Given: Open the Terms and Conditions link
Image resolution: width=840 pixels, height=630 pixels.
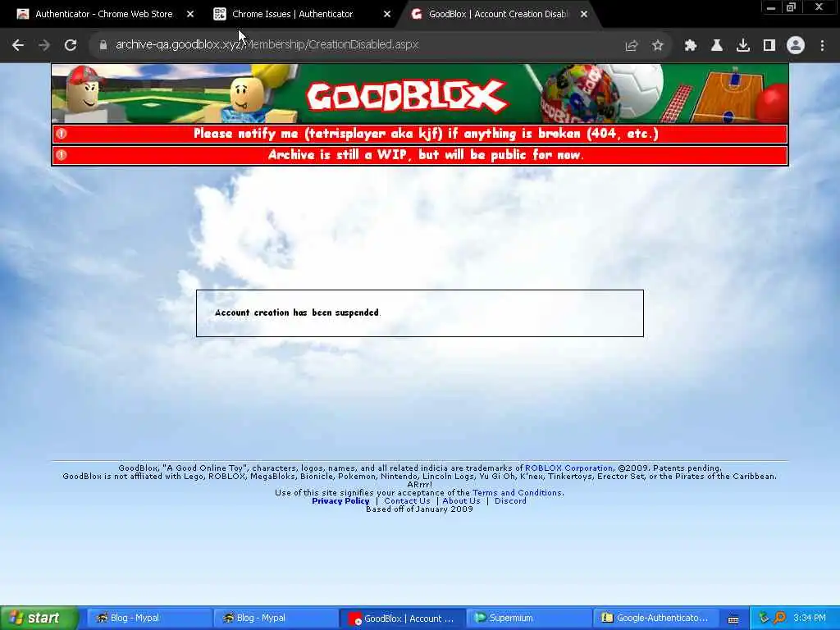Looking at the screenshot, I should tap(517, 493).
